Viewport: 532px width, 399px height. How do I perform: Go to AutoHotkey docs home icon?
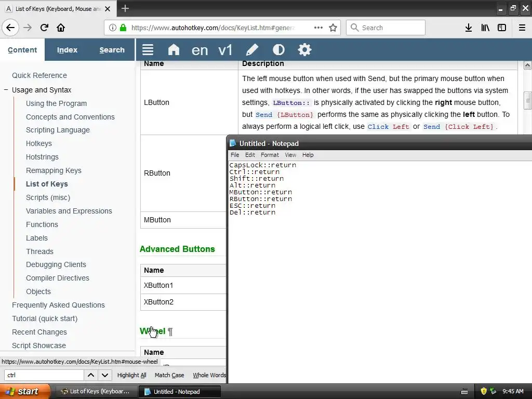tap(174, 50)
